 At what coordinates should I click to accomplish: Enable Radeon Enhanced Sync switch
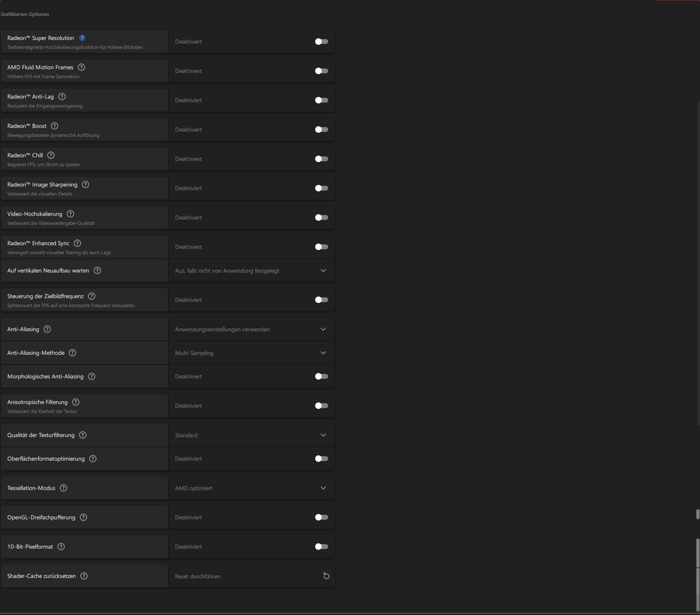(321, 247)
